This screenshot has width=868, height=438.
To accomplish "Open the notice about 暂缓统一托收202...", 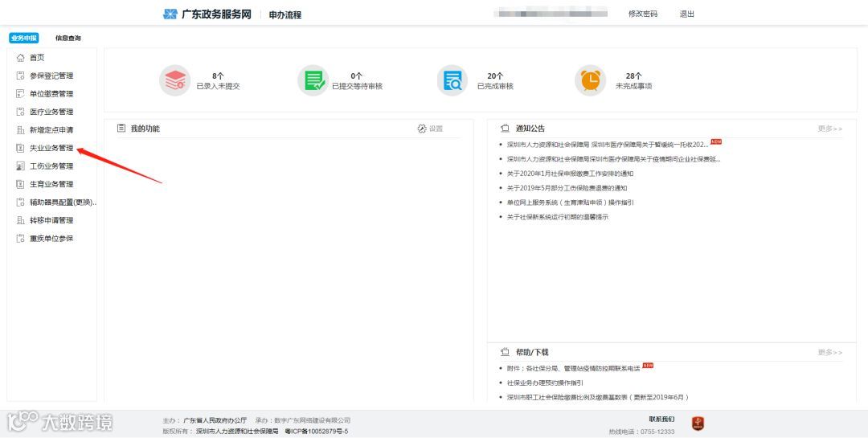I will [x=608, y=145].
